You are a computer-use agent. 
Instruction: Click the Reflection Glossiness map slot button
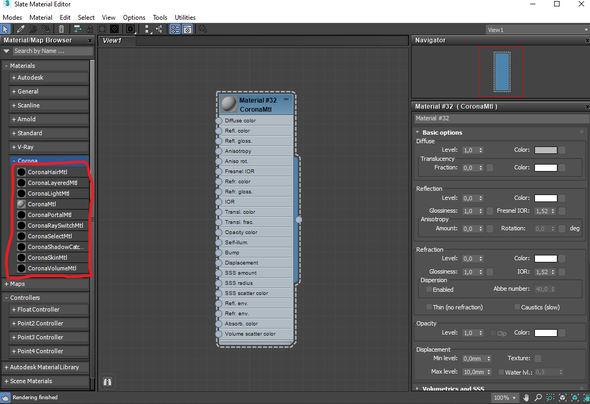[x=490, y=211]
